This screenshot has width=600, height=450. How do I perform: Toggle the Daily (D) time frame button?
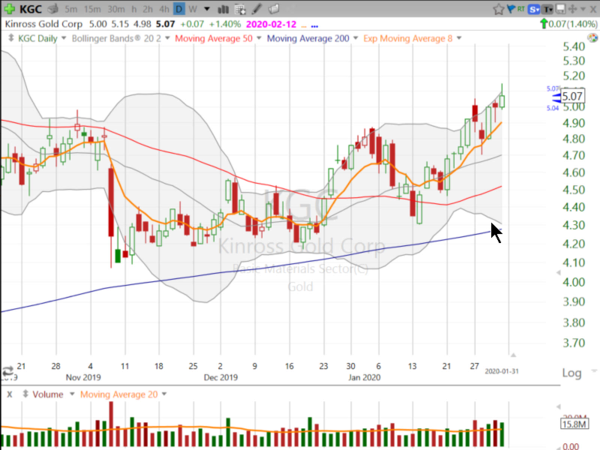tap(179, 9)
